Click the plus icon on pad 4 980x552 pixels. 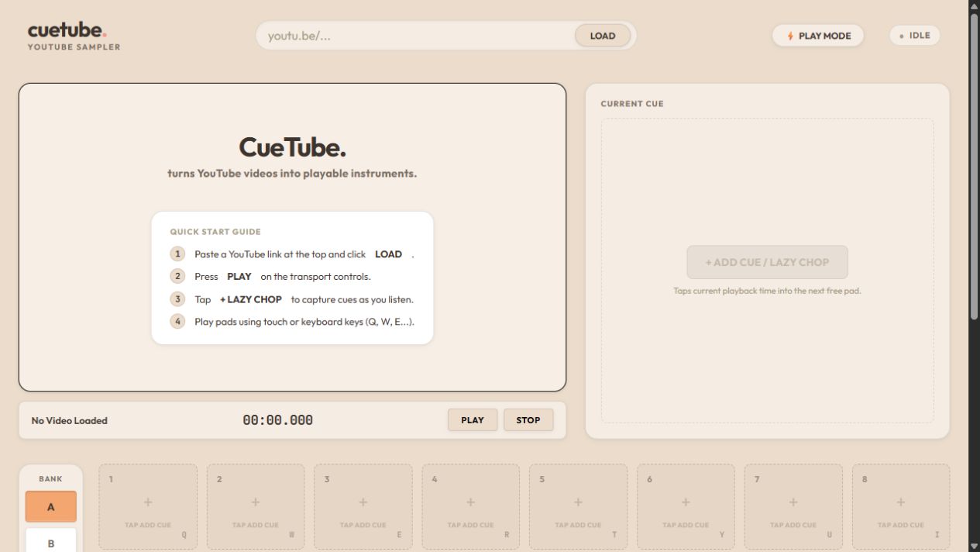[x=470, y=502]
